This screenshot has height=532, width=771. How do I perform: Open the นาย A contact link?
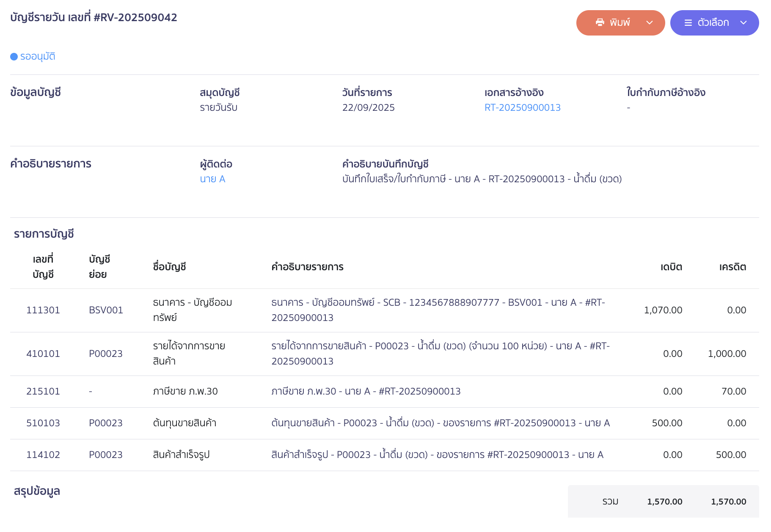212,179
